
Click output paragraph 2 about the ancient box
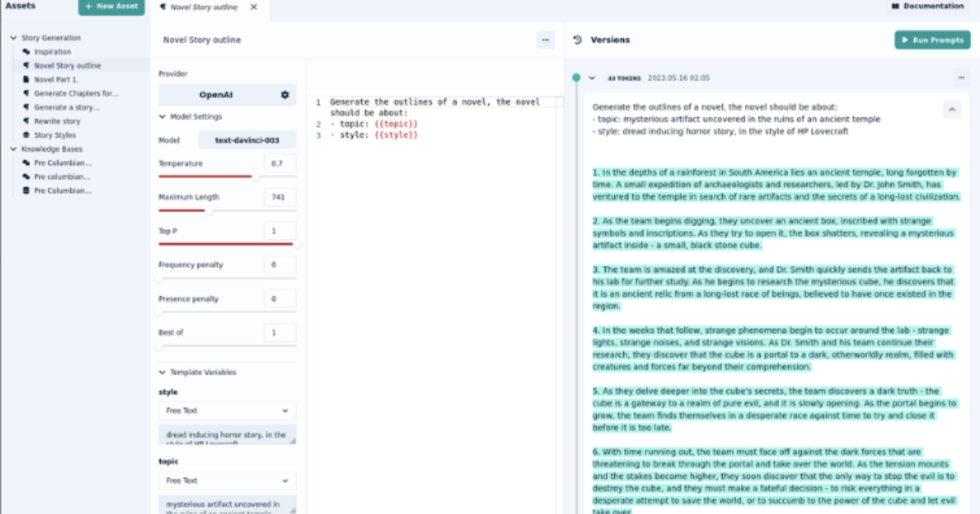click(773, 233)
